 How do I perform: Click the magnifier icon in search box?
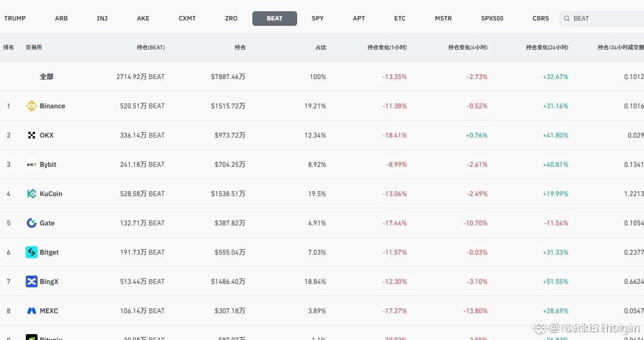tap(567, 19)
